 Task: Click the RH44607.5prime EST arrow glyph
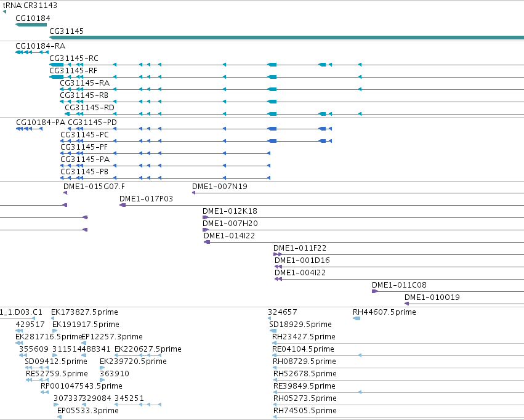click(357, 318)
